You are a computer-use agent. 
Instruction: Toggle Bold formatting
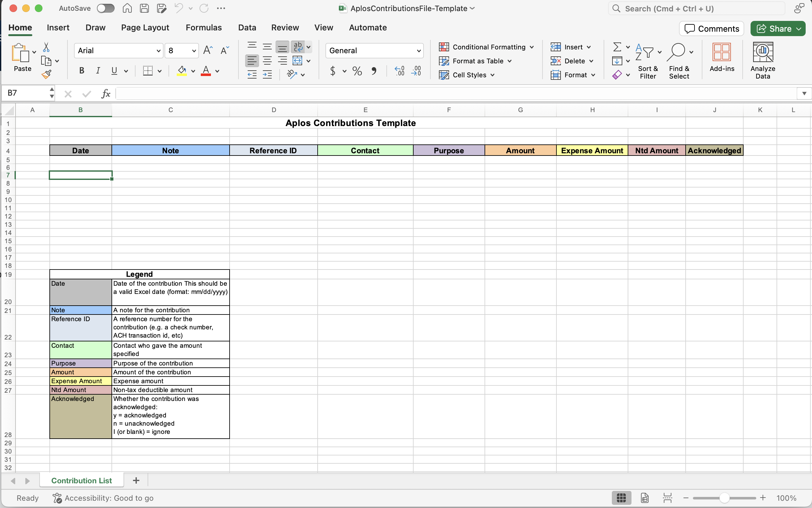[82, 71]
